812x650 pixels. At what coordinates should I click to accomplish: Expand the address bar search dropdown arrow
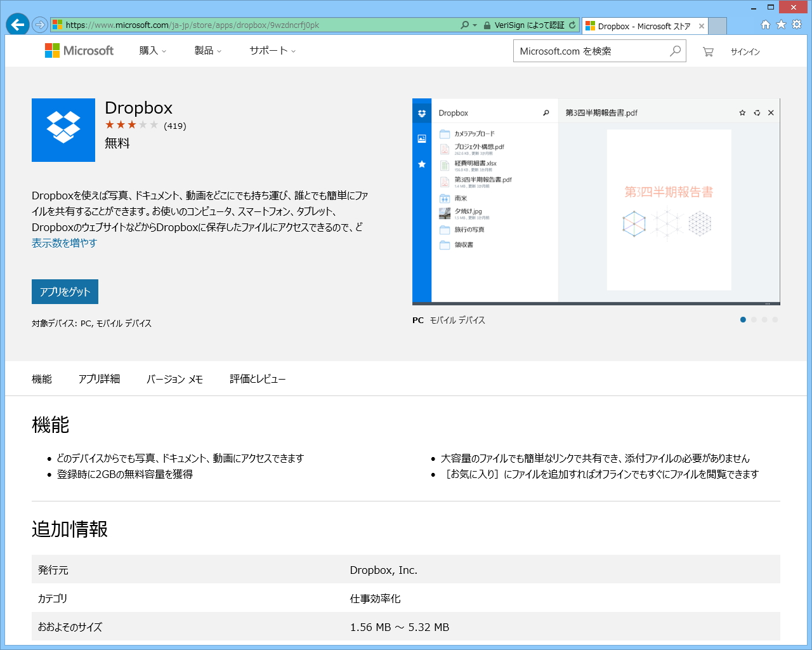pos(475,25)
